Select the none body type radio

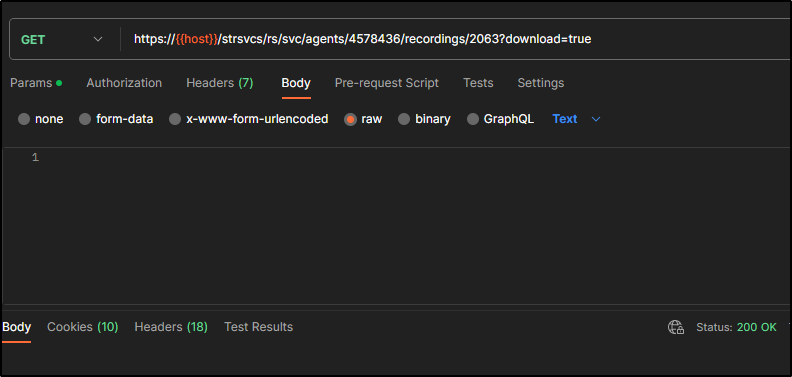24,119
